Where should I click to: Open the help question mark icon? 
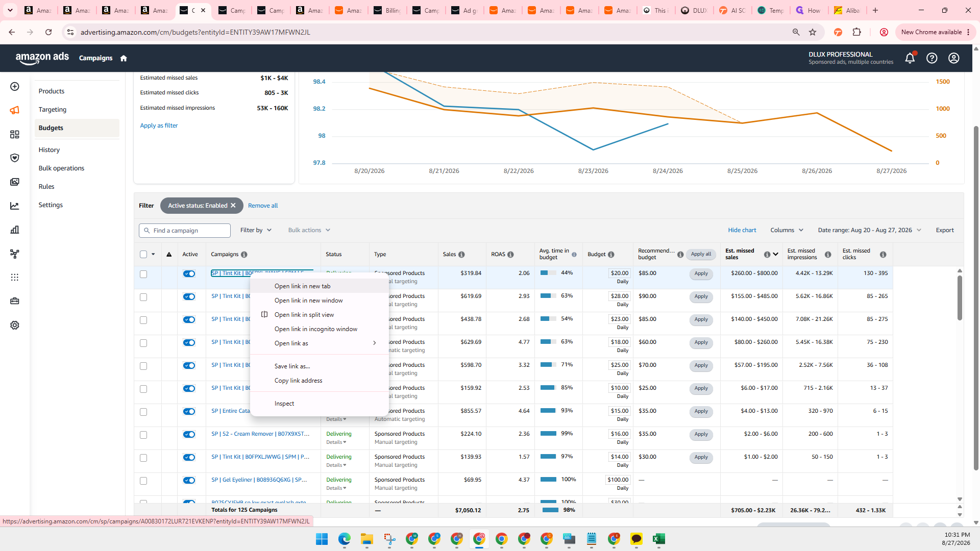click(x=932, y=58)
